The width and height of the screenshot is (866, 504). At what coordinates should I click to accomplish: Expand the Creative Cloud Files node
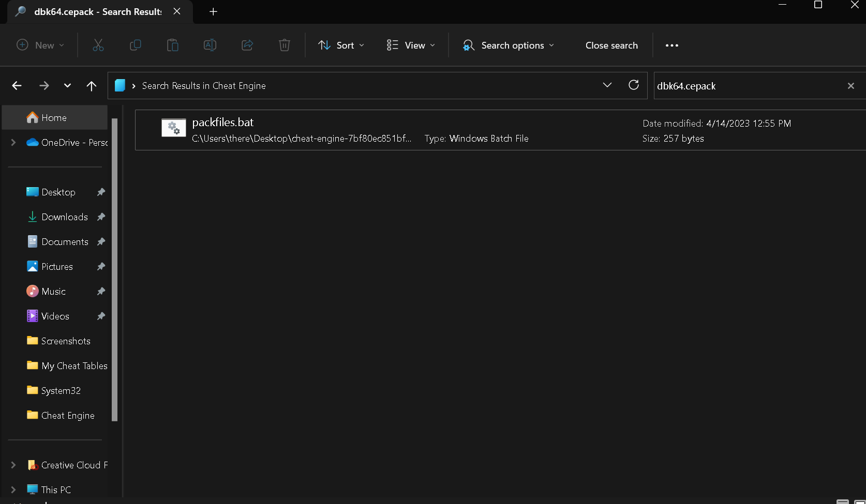tap(13, 465)
